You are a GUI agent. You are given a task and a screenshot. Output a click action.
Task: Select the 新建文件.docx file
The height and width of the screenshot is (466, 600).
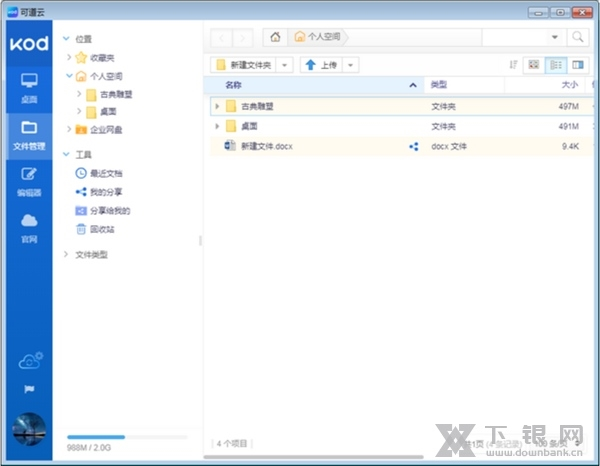click(x=402, y=146)
